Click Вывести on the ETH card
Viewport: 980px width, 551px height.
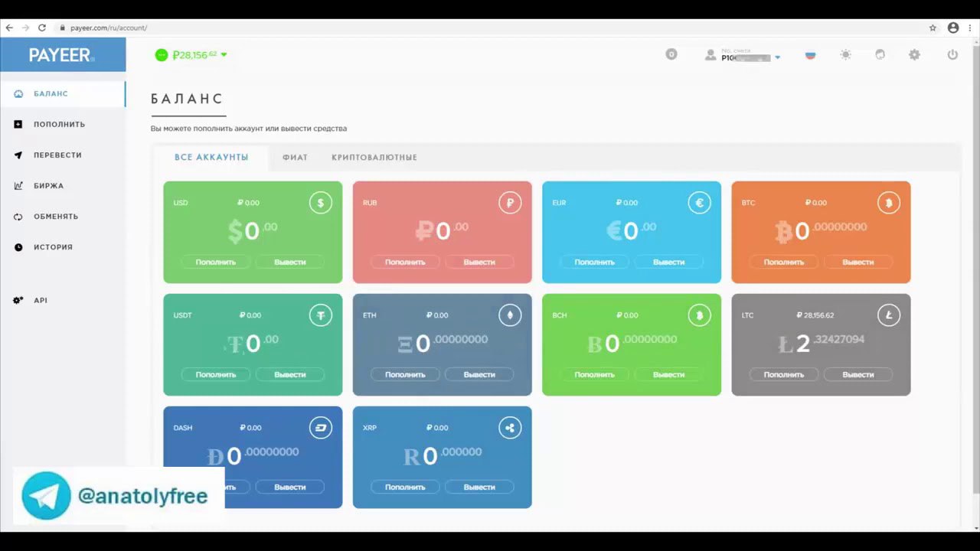click(x=479, y=374)
